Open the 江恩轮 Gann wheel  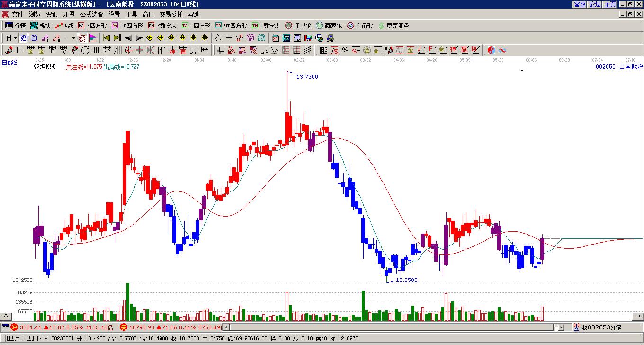tap(298, 26)
